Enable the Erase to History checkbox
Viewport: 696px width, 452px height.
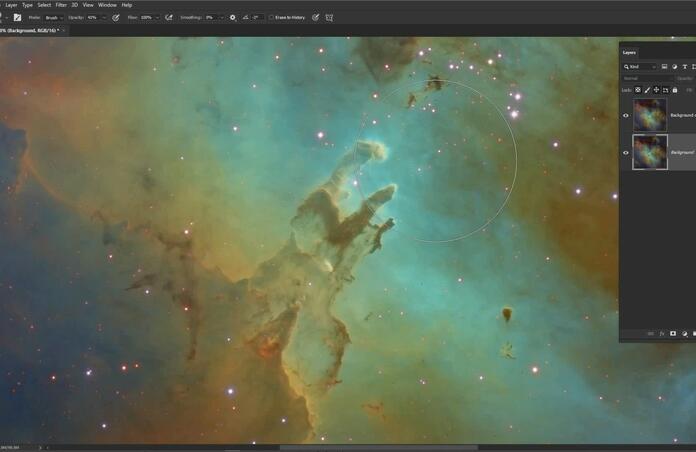click(271, 18)
